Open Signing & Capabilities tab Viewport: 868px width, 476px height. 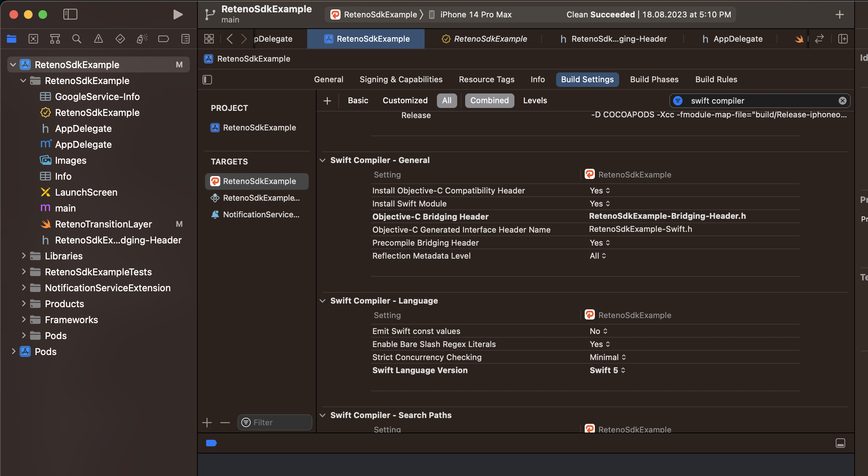tap(401, 79)
